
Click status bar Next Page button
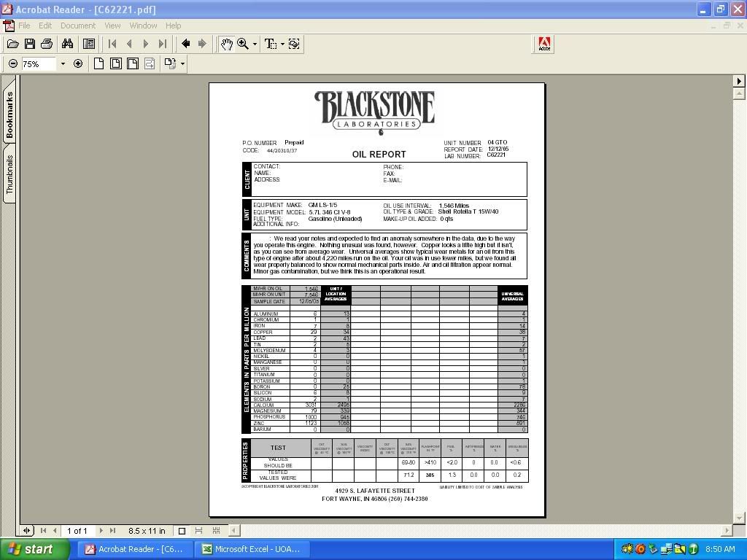tap(101, 531)
